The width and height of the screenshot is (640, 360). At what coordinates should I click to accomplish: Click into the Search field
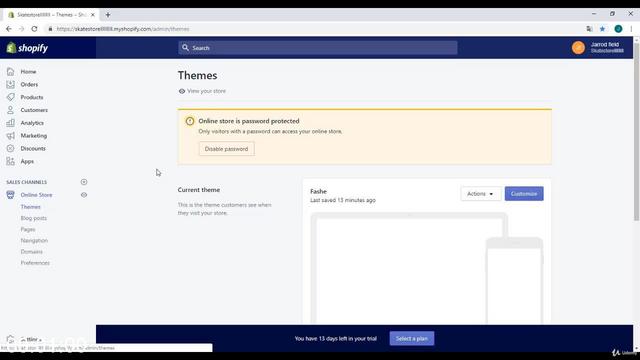pyautogui.click(x=318, y=48)
